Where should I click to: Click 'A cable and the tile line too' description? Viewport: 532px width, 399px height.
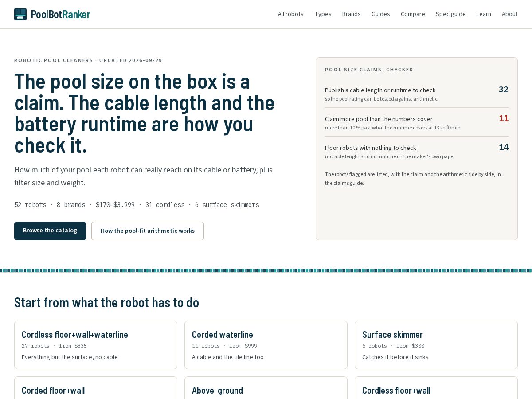tap(228, 357)
